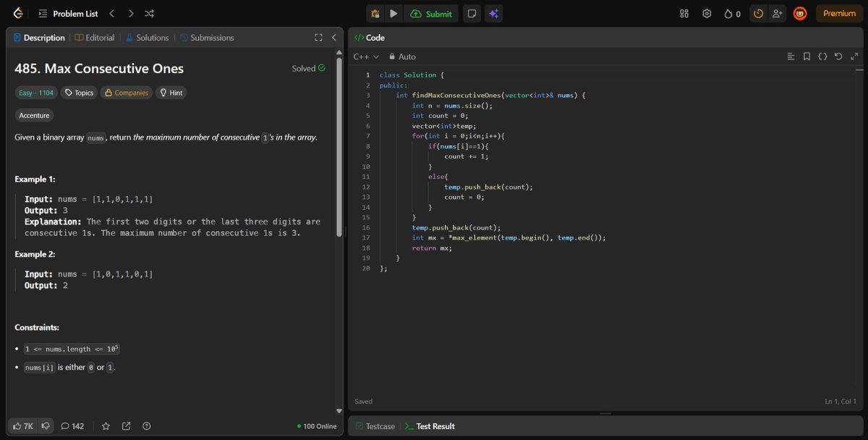Viewport: 868px width, 440px height.
Task: Click line 3 findMaxConsecutiveOnes code
Action: click(490, 96)
